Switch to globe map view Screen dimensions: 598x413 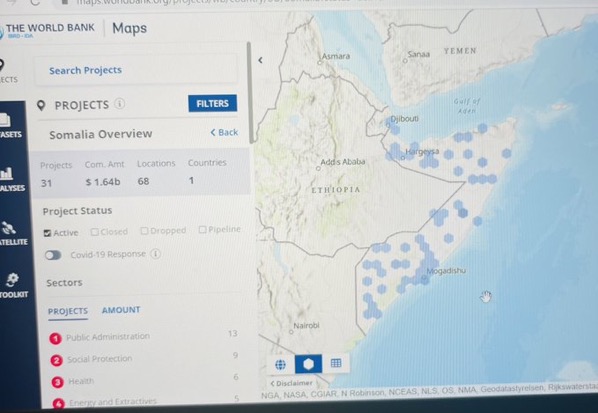pyautogui.click(x=280, y=365)
